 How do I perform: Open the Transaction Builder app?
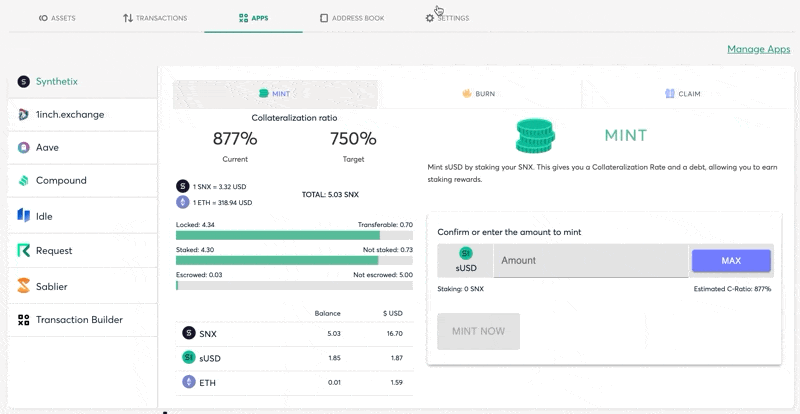[83, 320]
